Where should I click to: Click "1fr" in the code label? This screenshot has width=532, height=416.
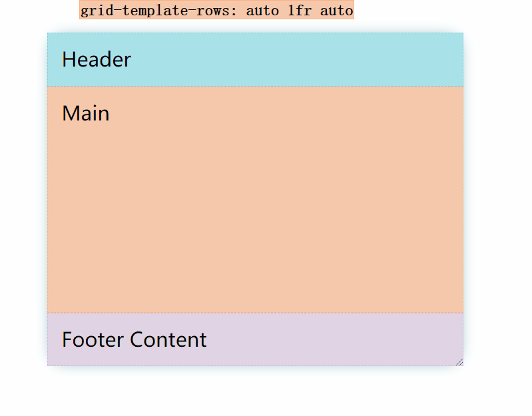click(300, 11)
